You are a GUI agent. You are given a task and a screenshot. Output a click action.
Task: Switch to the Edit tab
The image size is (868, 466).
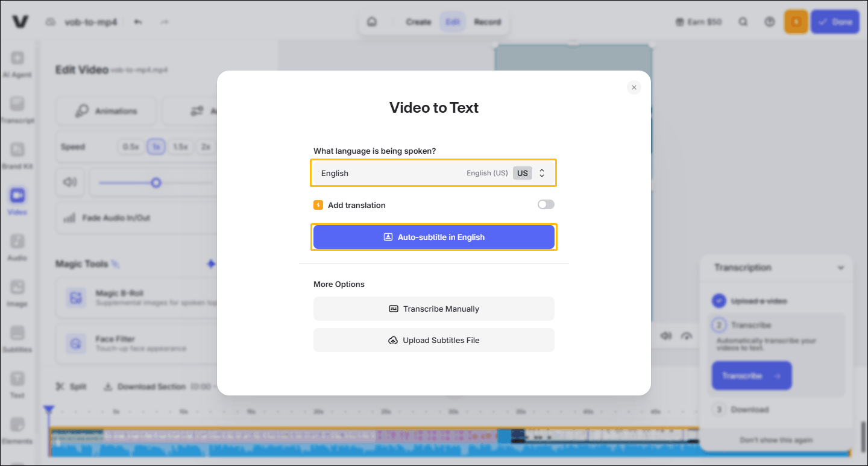point(453,22)
